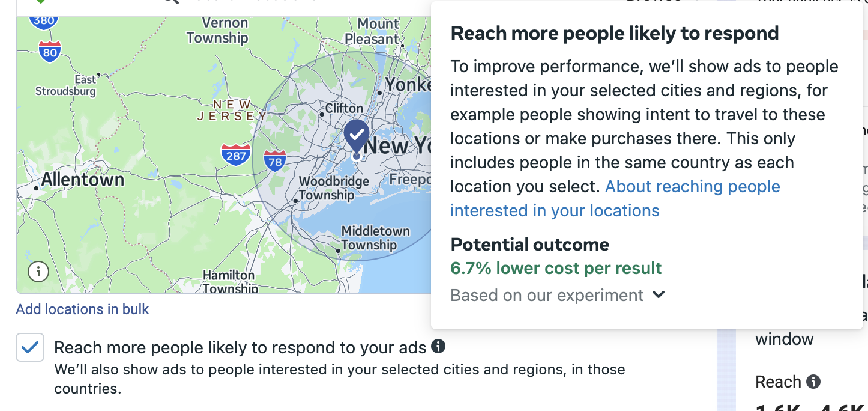The image size is (868, 411).
Task: Click the Based on our experiment text
Action: point(547,296)
